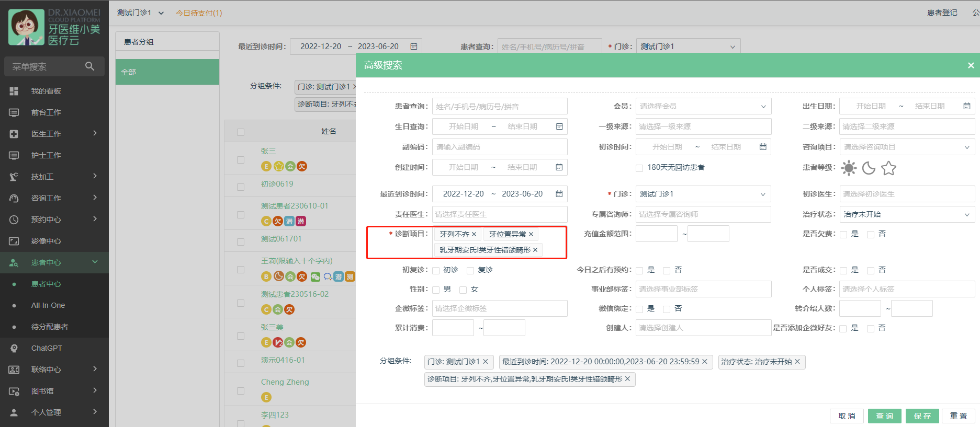Click the star icon for patient level
980x427 pixels.
pos(888,168)
